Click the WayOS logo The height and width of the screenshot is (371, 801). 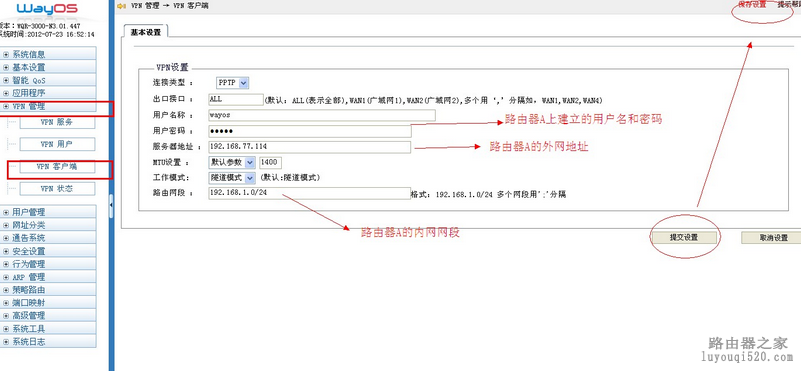(x=47, y=9)
